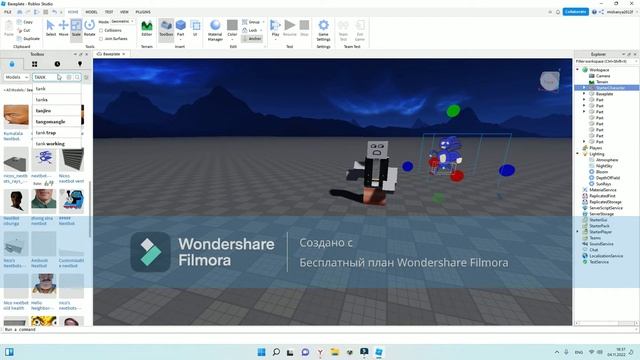Select the Baseplate document tab
640x360 pixels.
[x=111, y=54]
